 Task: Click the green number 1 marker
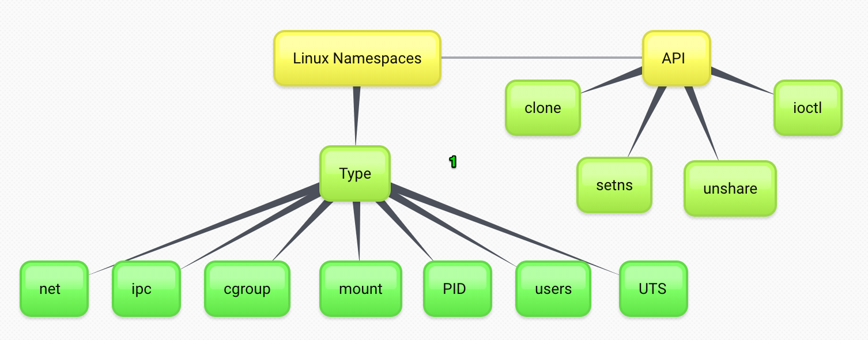pos(453,163)
